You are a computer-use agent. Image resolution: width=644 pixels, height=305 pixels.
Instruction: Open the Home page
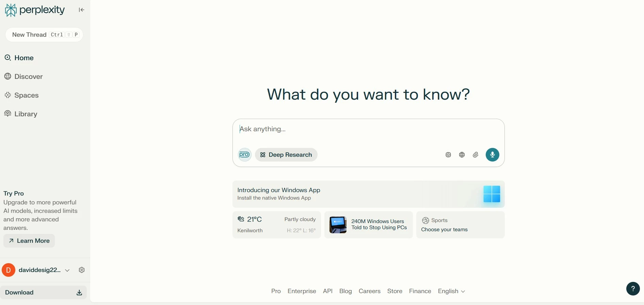click(19, 58)
